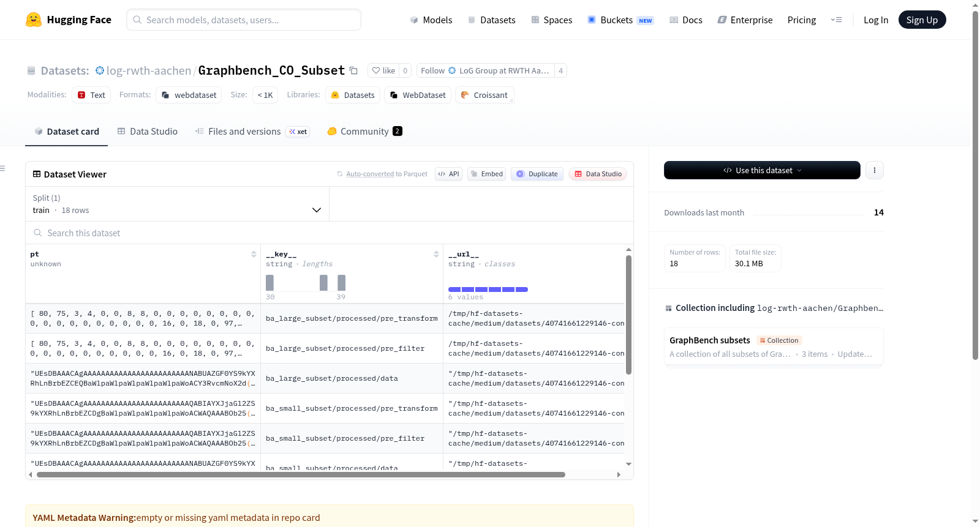The image size is (980, 527).
Task: Open the log-rwth-aachen organization link
Action: coord(149,70)
